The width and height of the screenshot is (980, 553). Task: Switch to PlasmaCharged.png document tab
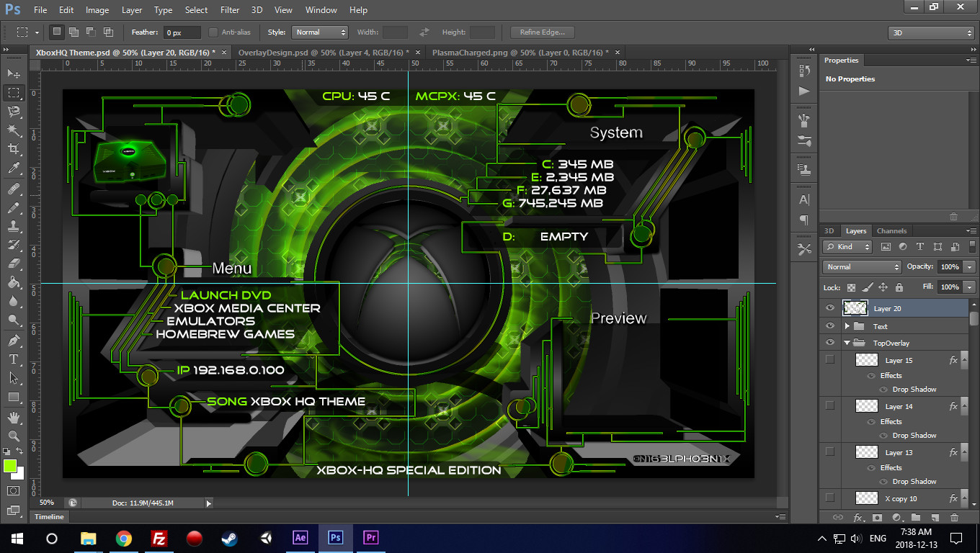point(520,53)
